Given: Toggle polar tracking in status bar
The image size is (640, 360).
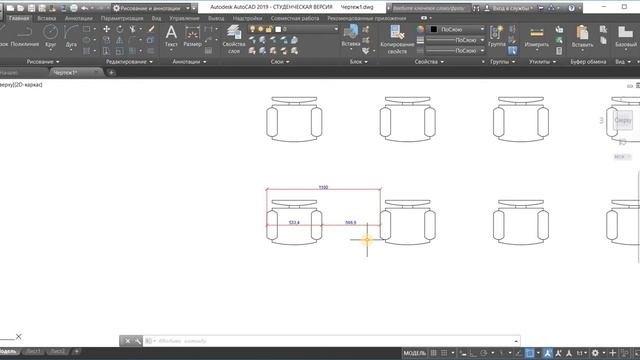Looking at the screenshot, I should 484,353.
